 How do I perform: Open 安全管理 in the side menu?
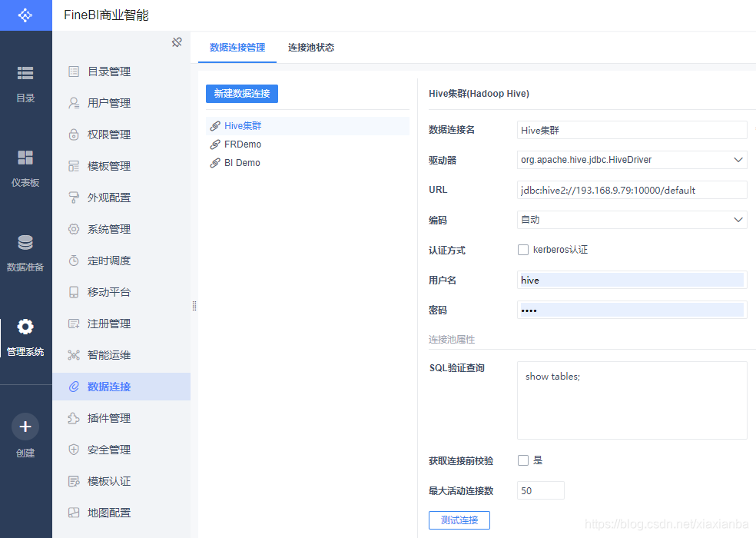point(121,450)
